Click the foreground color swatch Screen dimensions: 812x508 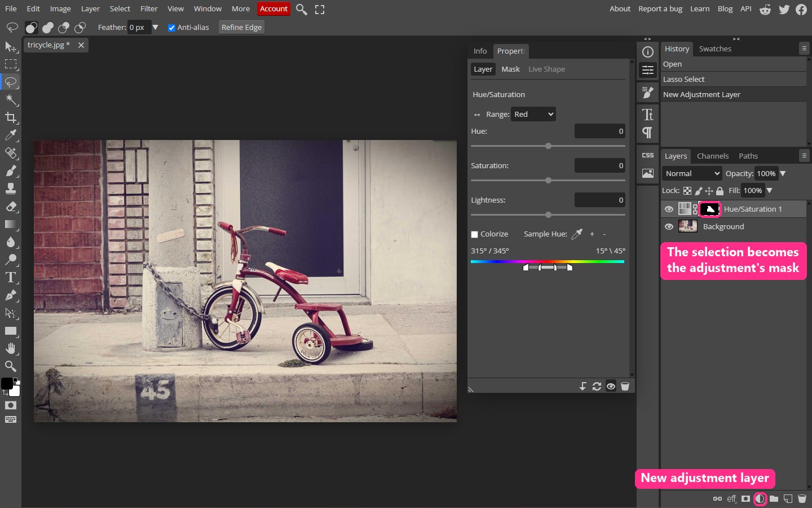point(7,384)
